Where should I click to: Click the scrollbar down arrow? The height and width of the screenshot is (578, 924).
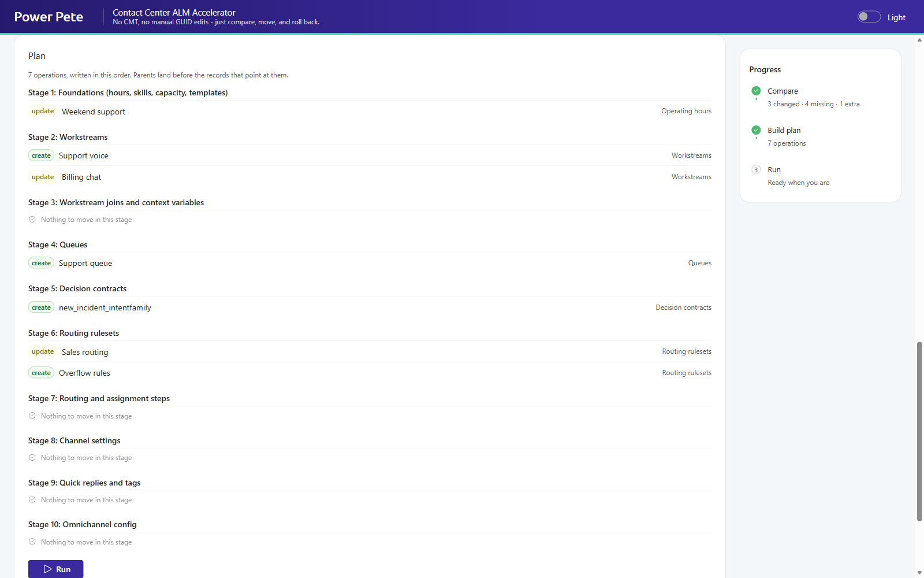pos(919,573)
